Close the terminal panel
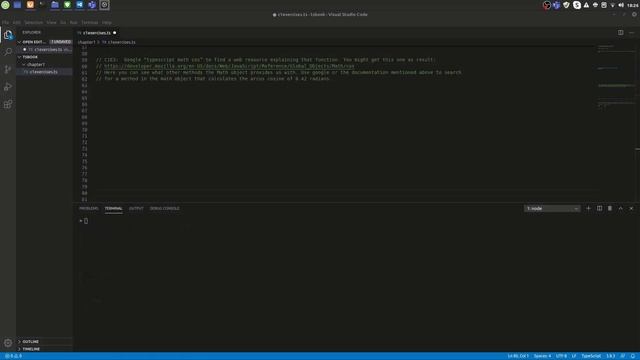The height and width of the screenshot is (360, 640). pyautogui.click(x=631, y=209)
